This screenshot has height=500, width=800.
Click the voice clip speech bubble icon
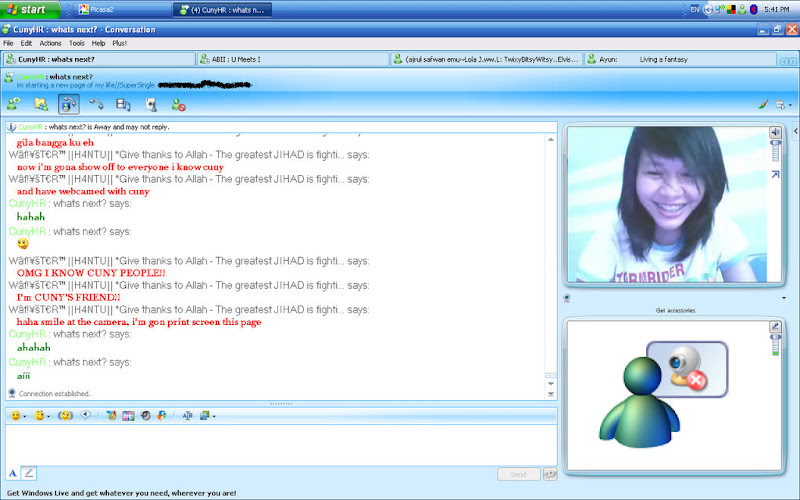pos(85,415)
